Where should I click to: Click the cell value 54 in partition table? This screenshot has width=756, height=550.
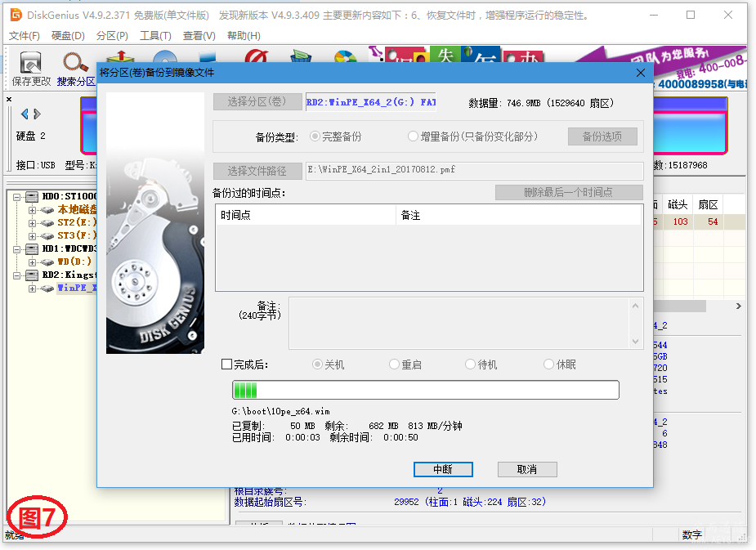pyautogui.click(x=713, y=221)
